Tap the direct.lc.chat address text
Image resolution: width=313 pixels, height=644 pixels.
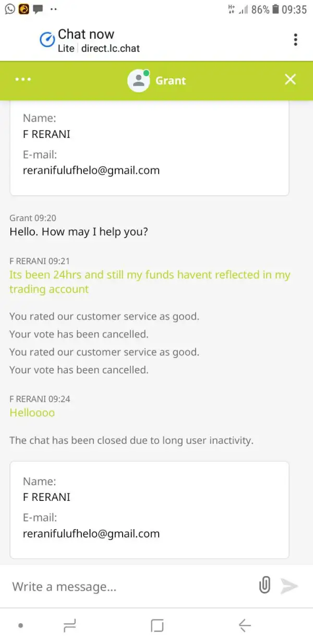(111, 48)
